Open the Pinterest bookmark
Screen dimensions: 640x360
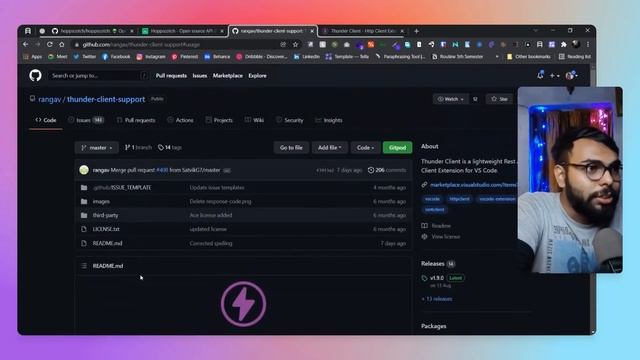185,57
